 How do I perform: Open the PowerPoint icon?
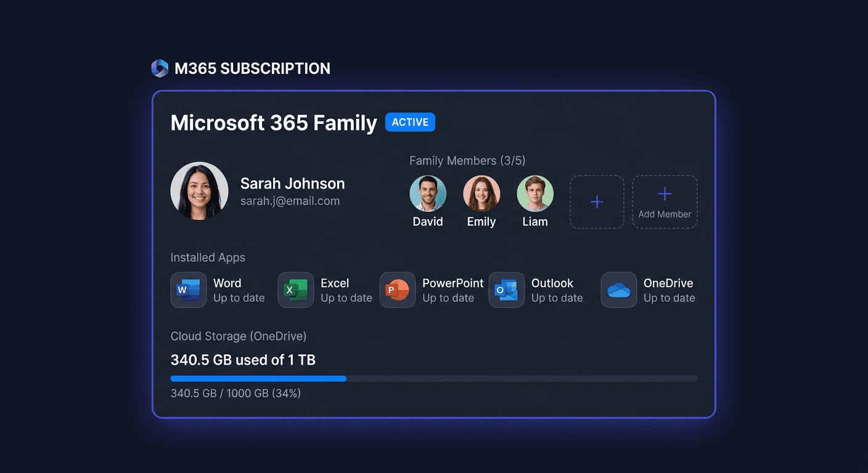tap(398, 290)
